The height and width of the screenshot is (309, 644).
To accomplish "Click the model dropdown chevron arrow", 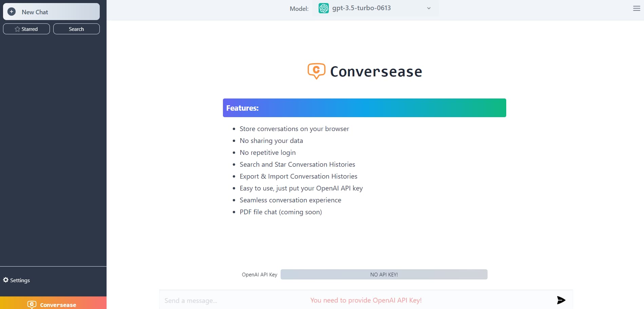I will point(429,8).
